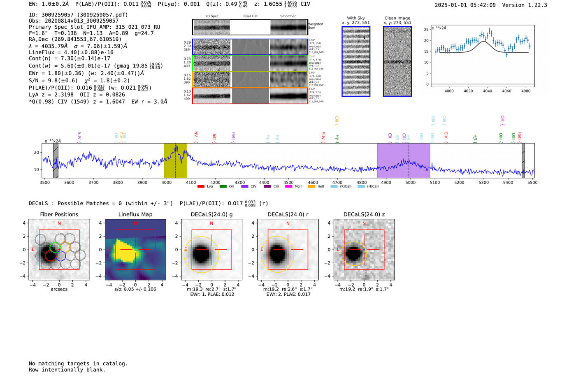Click the Smoothed column header
576x392 pixels.
pyautogui.click(x=288, y=16)
